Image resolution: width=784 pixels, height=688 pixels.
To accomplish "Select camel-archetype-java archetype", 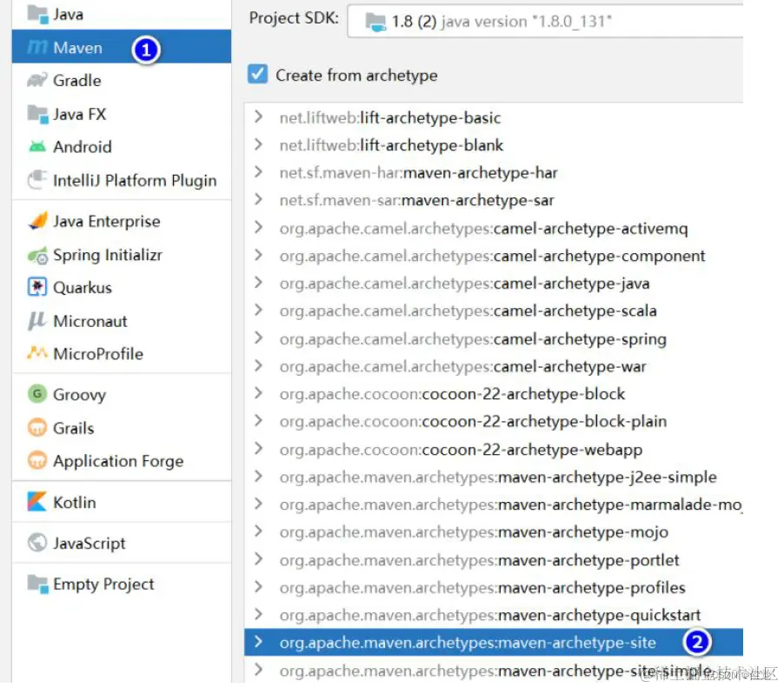I will [494, 284].
